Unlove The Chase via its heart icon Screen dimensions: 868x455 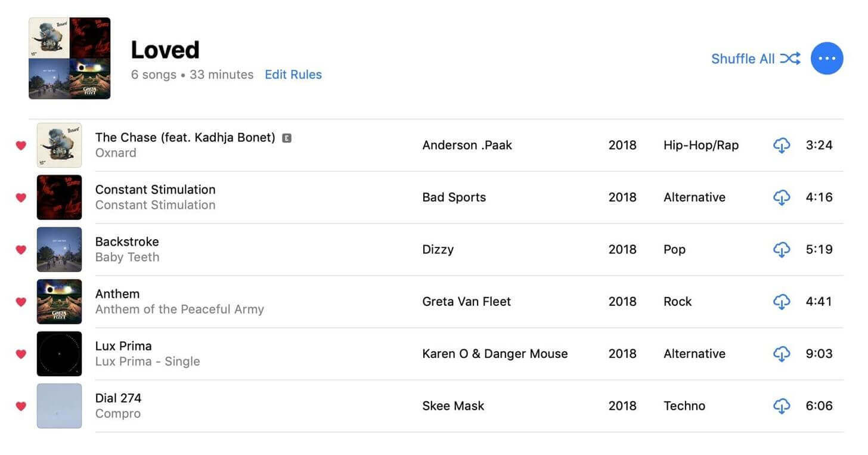point(21,146)
